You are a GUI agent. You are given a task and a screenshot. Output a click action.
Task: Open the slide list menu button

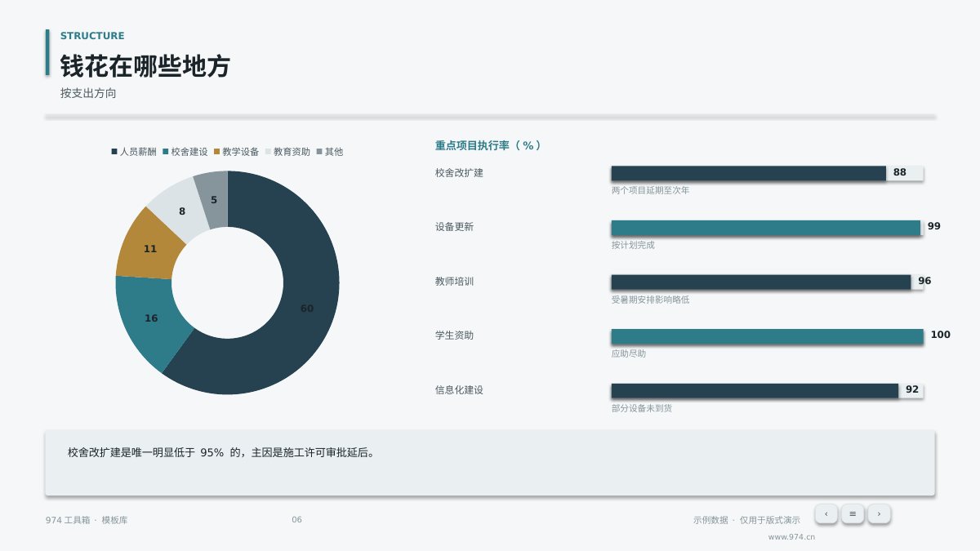853,513
